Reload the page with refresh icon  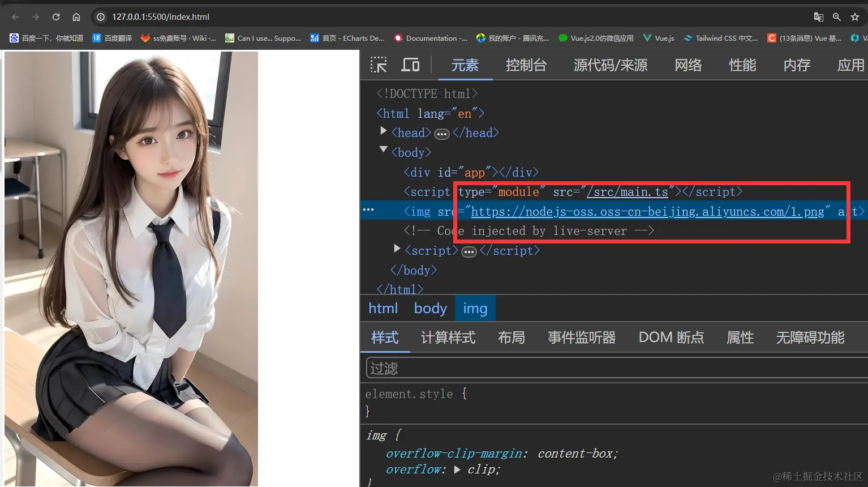[56, 17]
